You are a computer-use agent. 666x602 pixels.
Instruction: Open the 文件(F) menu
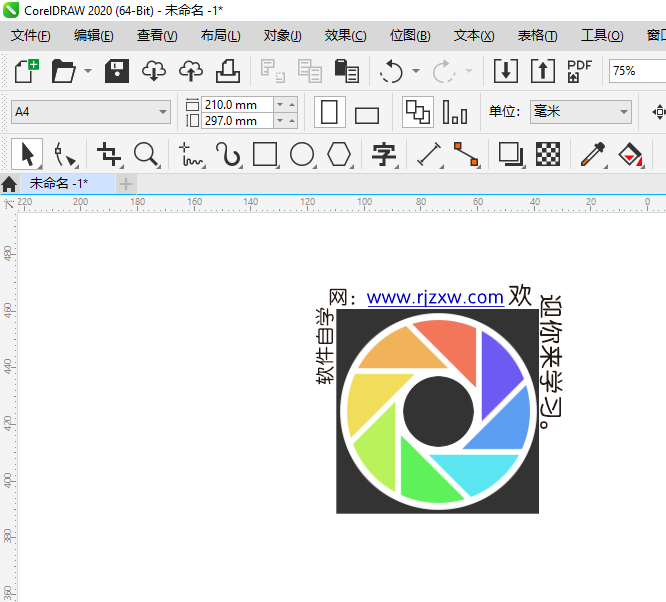pos(31,36)
